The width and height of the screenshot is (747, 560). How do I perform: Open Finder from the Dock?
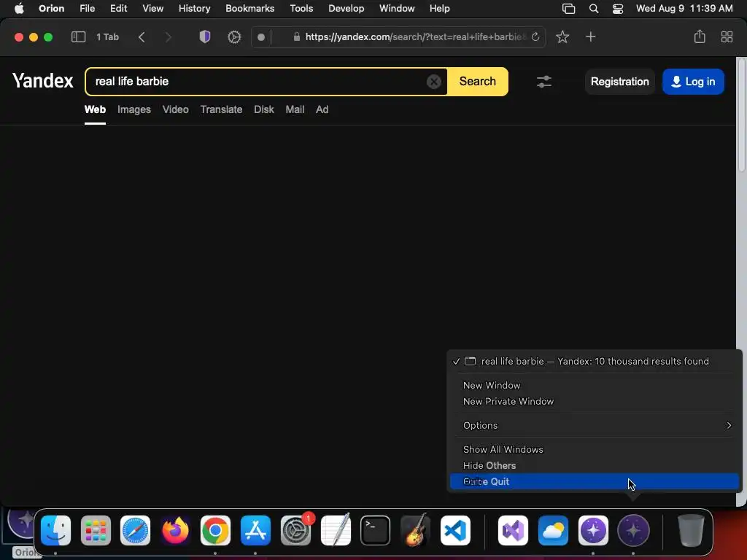click(x=55, y=530)
